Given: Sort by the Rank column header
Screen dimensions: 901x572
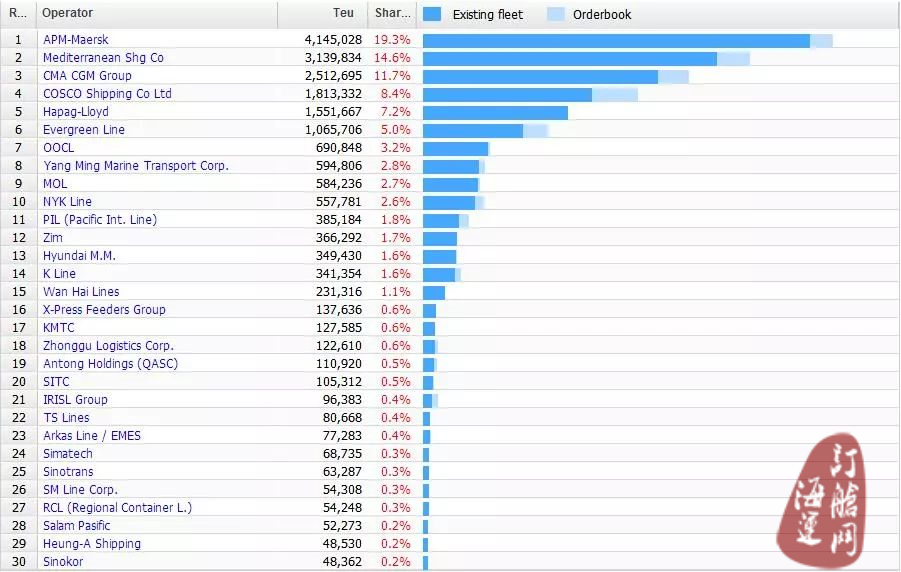Looking at the screenshot, I should (x=18, y=14).
